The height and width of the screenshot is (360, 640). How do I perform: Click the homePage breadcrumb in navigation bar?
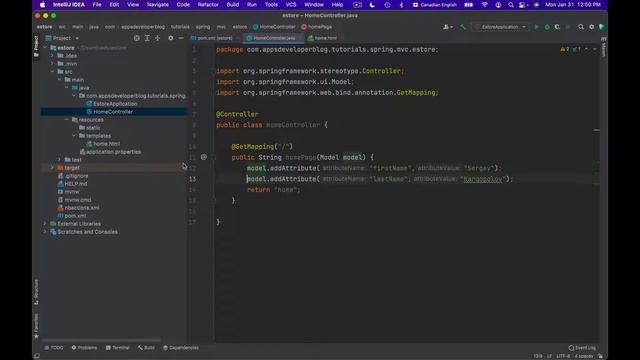(x=317, y=27)
